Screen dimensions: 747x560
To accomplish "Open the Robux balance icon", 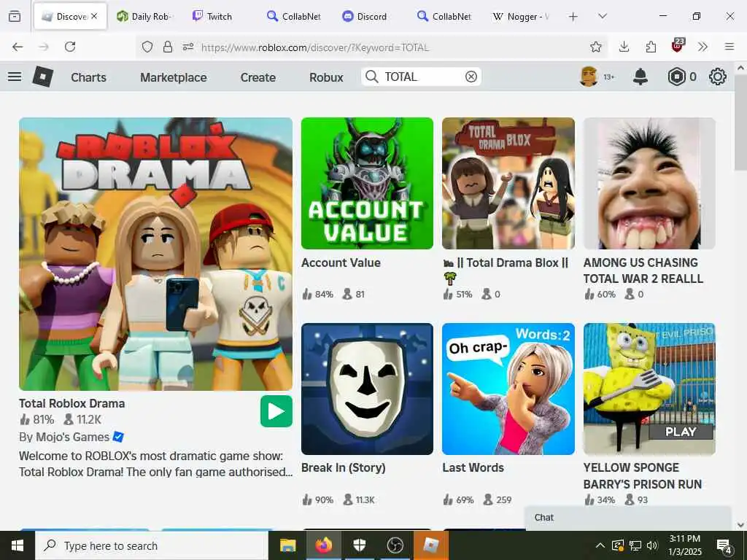I will click(x=676, y=77).
